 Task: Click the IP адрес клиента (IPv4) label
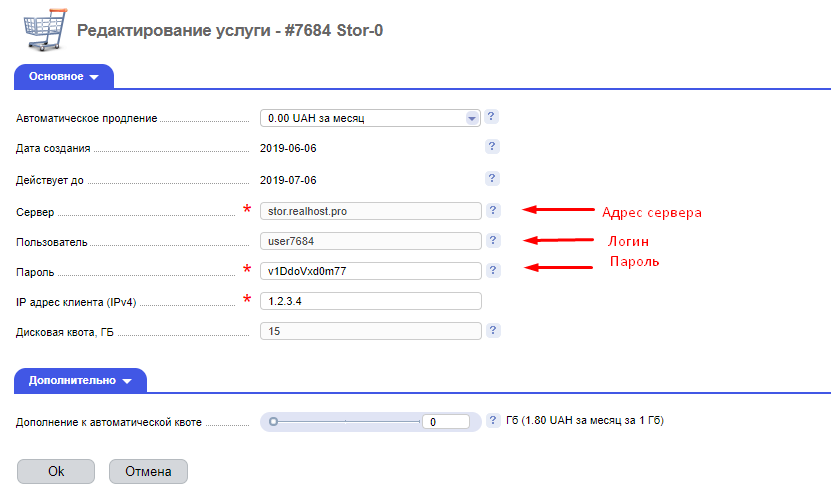pyautogui.click(x=76, y=302)
